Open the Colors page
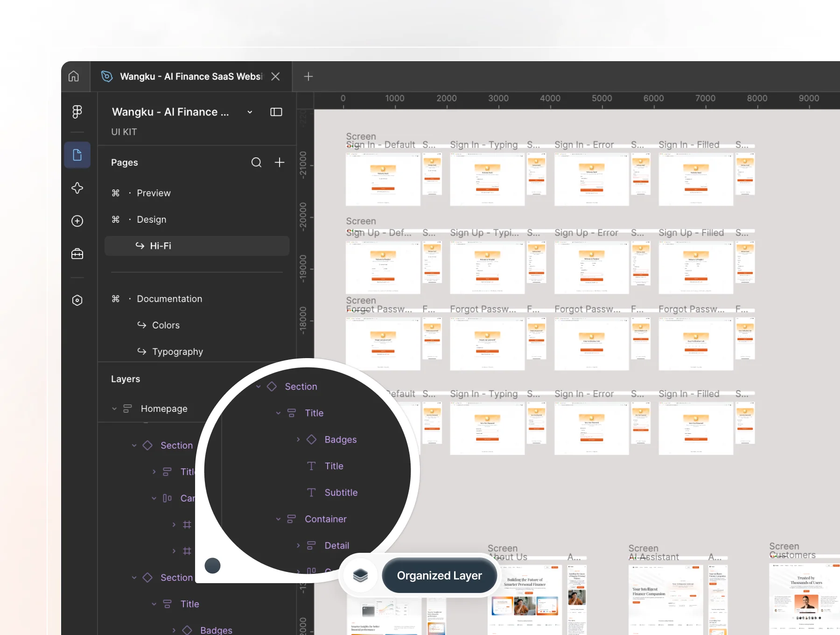The height and width of the screenshot is (635, 840). pyautogui.click(x=166, y=325)
